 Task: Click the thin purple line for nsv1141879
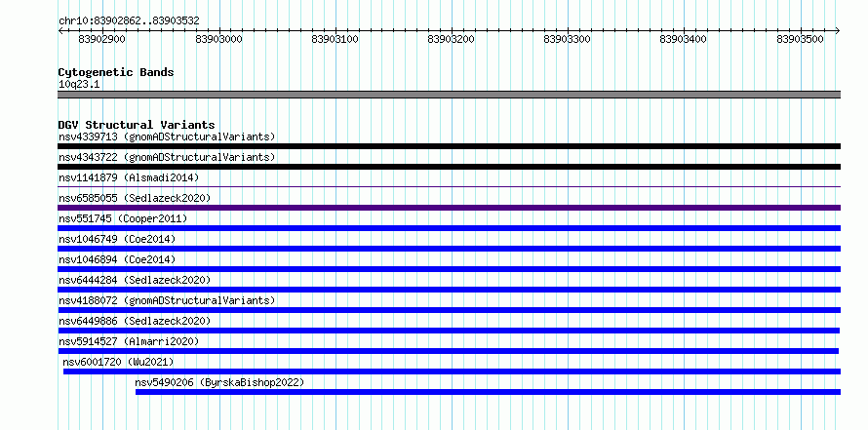[x=449, y=187]
